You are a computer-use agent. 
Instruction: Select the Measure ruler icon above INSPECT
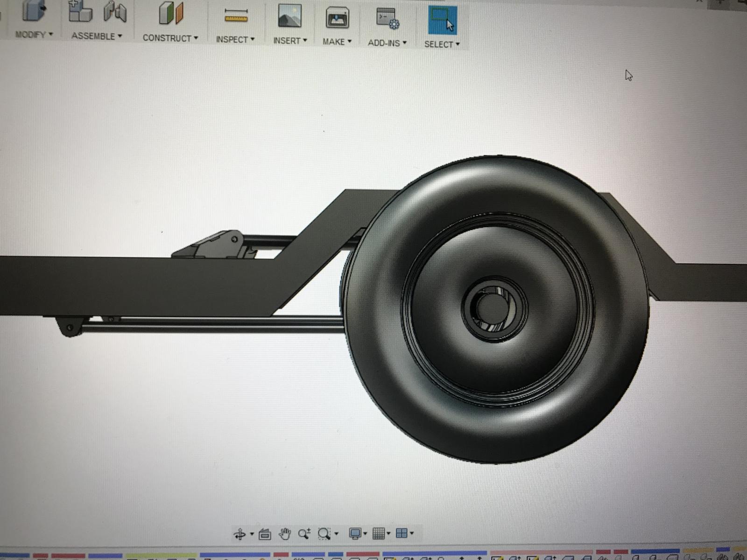tap(236, 16)
